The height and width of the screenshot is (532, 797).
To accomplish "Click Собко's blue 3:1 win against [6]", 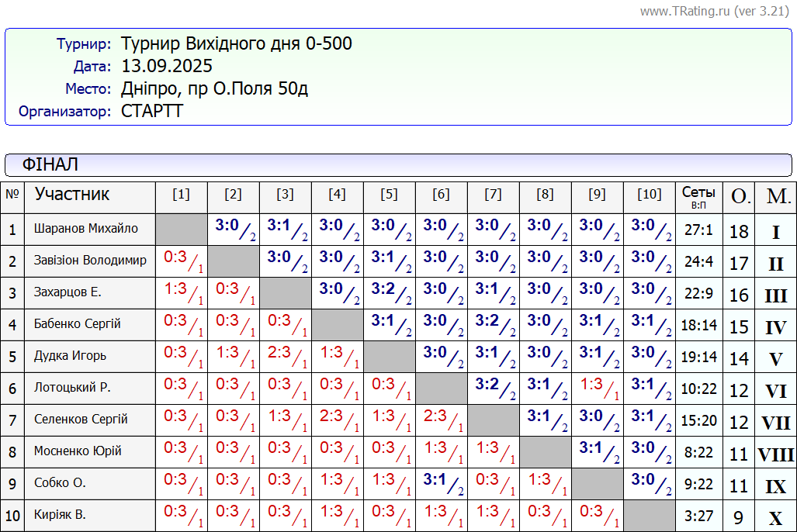I will (x=438, y=481).
